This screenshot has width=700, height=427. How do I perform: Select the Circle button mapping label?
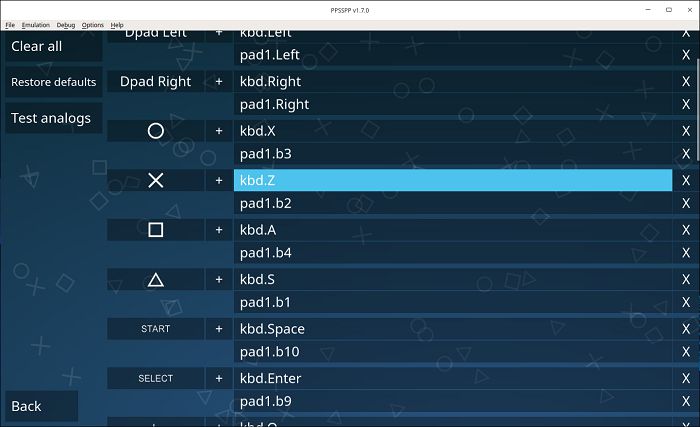click(156, 131)
